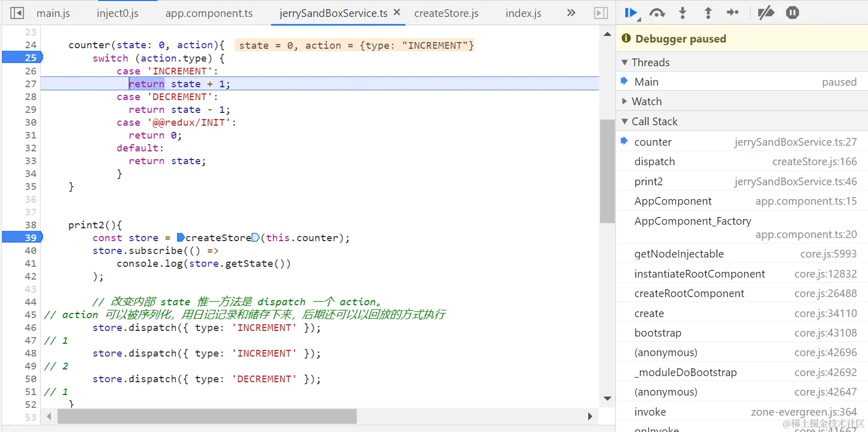Toggle breakpoint on line 41
868x432 pixels.
(30, 263)
